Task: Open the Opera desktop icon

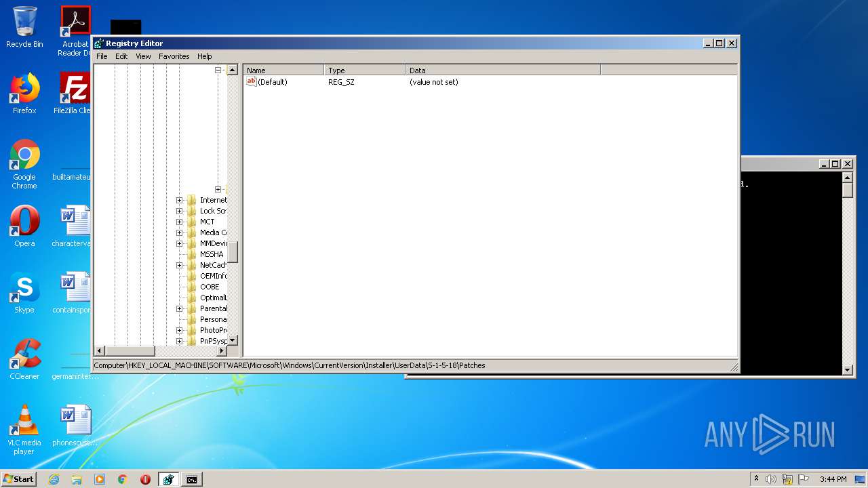Action: pos(24,226)
